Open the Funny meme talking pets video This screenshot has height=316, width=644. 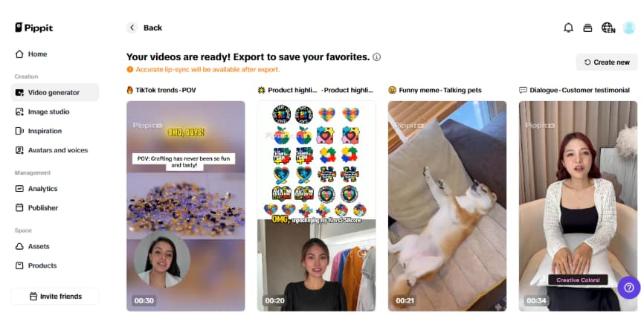point(447,206)
